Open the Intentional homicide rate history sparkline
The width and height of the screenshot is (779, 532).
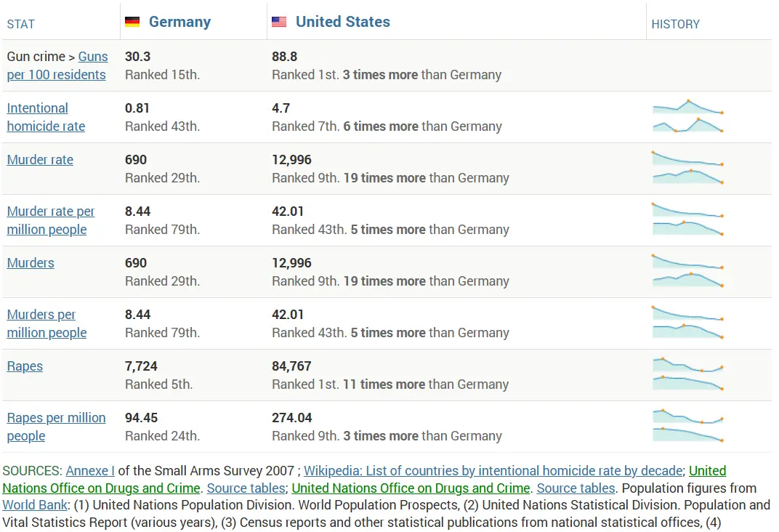click(x=687, y=116)
